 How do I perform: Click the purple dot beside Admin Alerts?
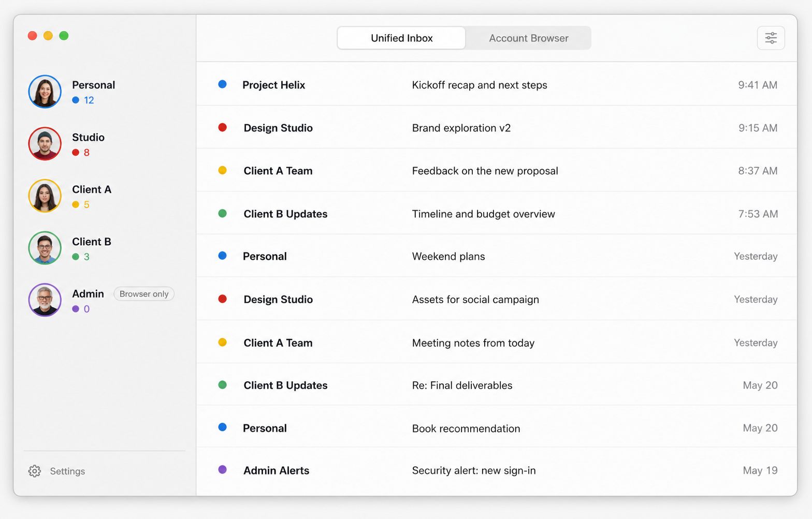click(222, 470)
